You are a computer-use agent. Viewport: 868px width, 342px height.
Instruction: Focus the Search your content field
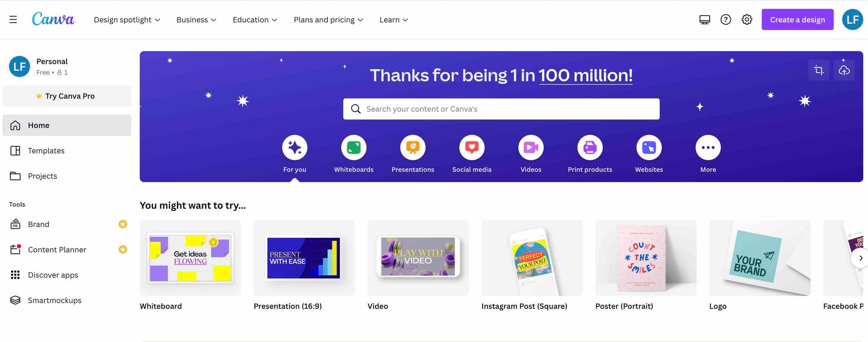[x=501, y=109]
